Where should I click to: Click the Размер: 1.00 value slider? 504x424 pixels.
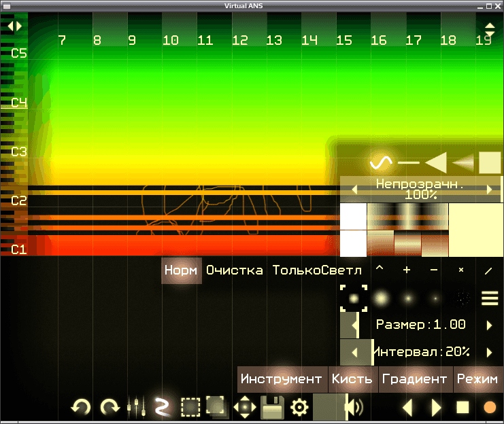coord(421,325)
